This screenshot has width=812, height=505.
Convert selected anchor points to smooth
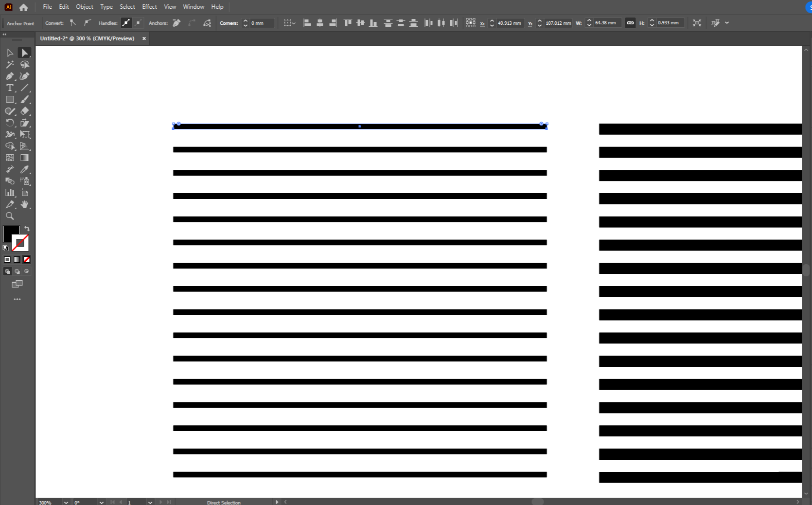coord(87,23)
